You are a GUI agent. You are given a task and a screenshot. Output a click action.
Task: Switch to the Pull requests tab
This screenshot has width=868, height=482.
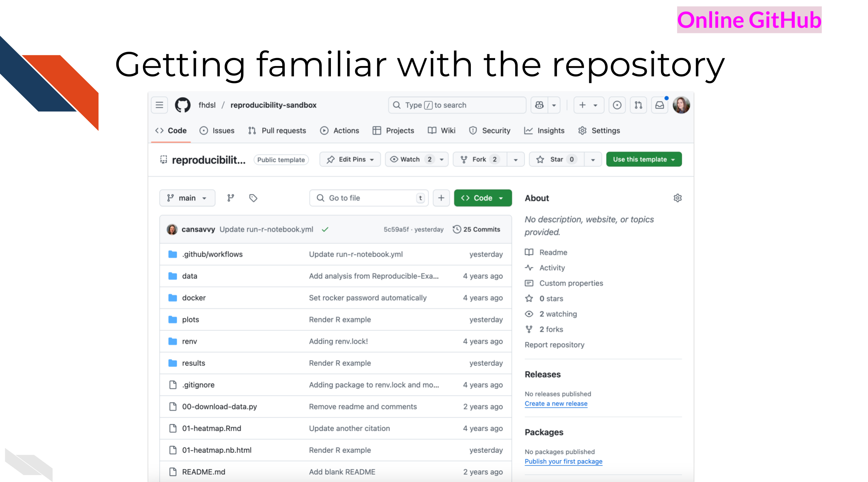277,131
